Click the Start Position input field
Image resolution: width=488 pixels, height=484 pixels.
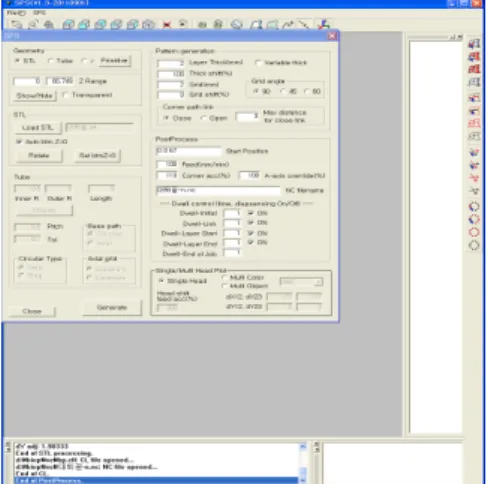pos(188,151)
